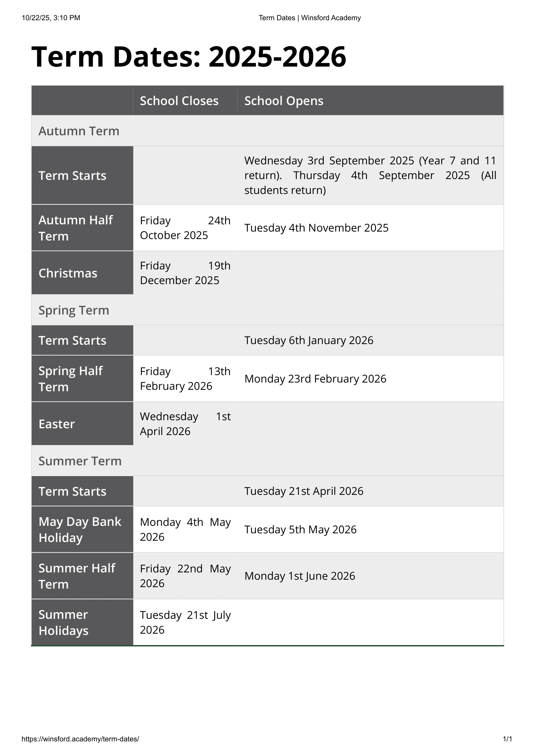Click the "School Closes" column header
Image resolution: width=534 pixels, height=756 pixels.
[x=179, y=101]
